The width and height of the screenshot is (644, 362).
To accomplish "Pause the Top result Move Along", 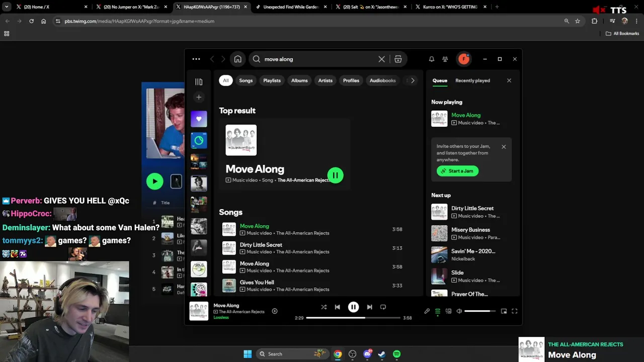I will (x=335, y=175).
